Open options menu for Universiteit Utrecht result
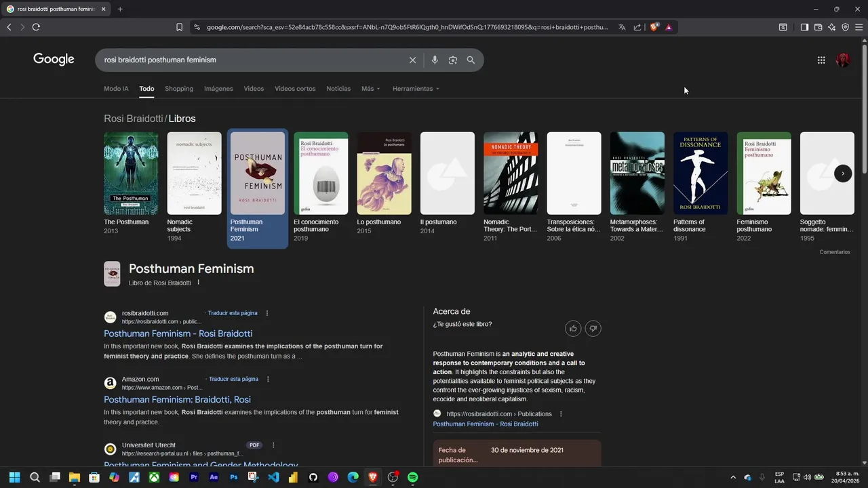 pyautogui.click(x=273, y=445)
